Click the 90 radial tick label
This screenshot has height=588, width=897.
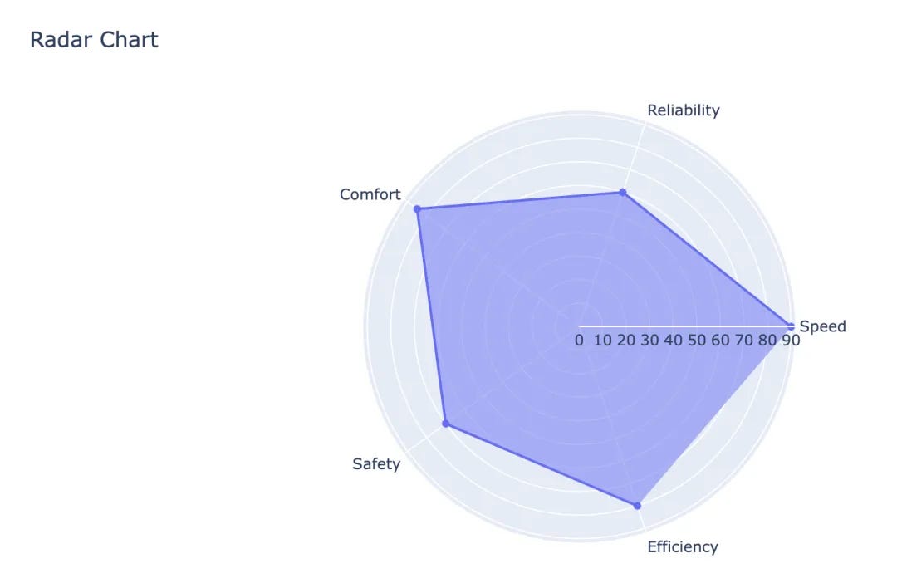click(791, 341)
